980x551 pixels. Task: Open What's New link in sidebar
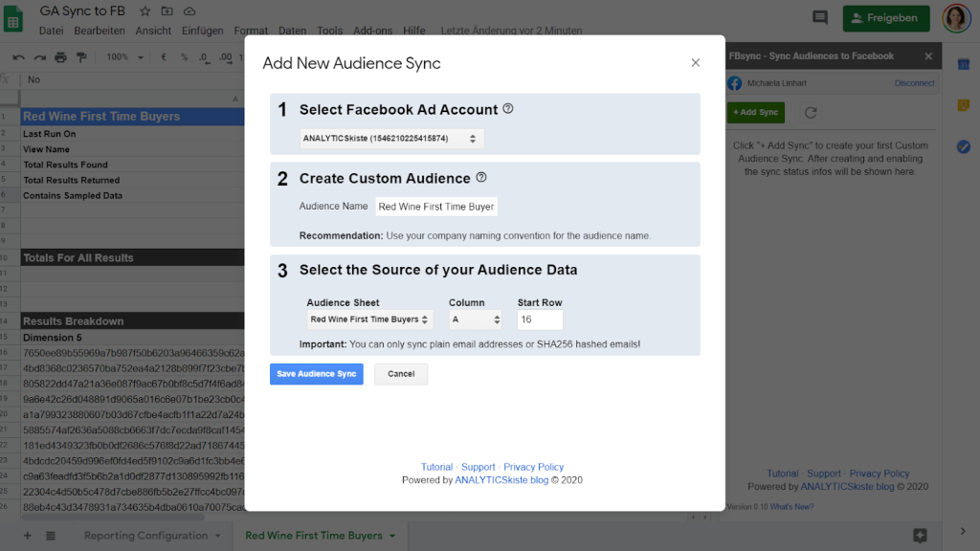pyautogui.click(x=791, y=507)
